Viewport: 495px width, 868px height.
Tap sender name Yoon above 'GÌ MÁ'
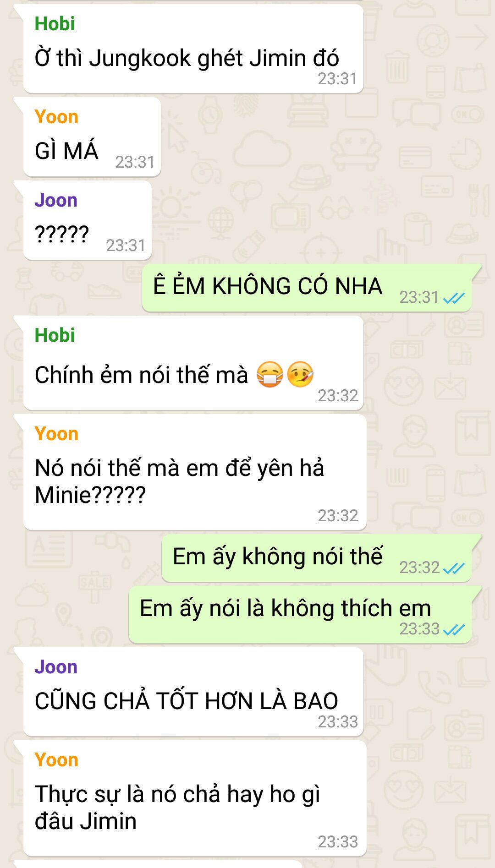[x=56, y=117]
